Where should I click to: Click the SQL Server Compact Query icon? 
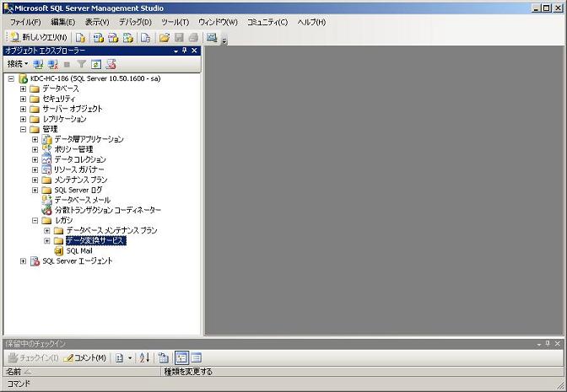[x=145, y=37]
